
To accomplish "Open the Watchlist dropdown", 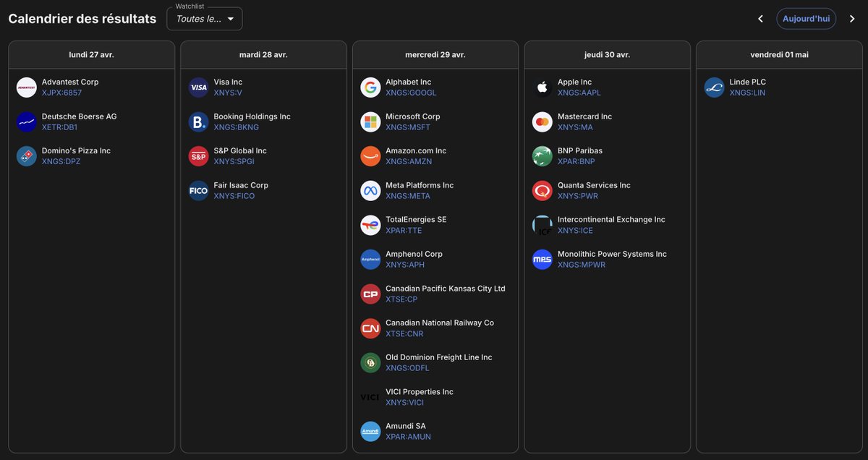I will click(x=205, y=19).
